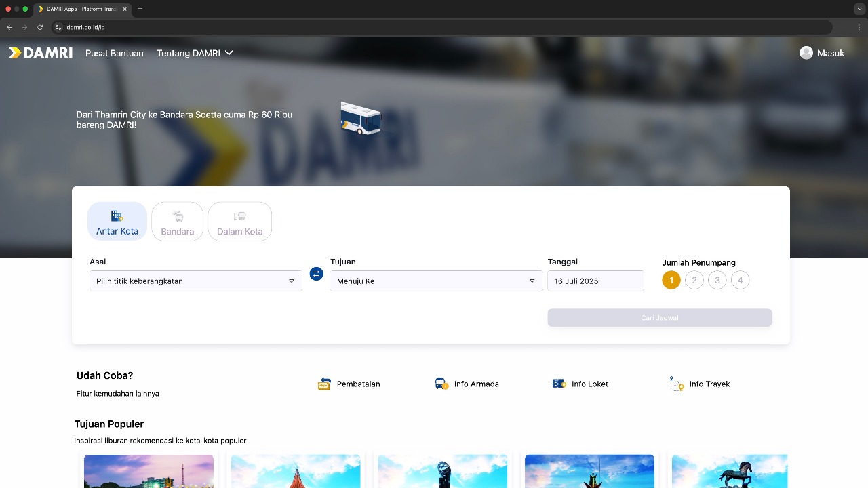The height and width of the screenshot is (488, 868).
Task: Select 4 passengers
Action: click(741, 280)
